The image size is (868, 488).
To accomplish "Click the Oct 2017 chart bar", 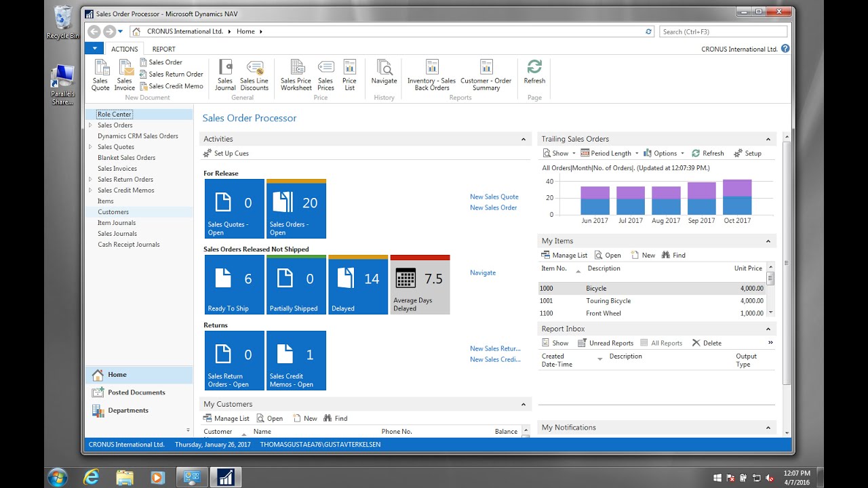I will (737, 197).
